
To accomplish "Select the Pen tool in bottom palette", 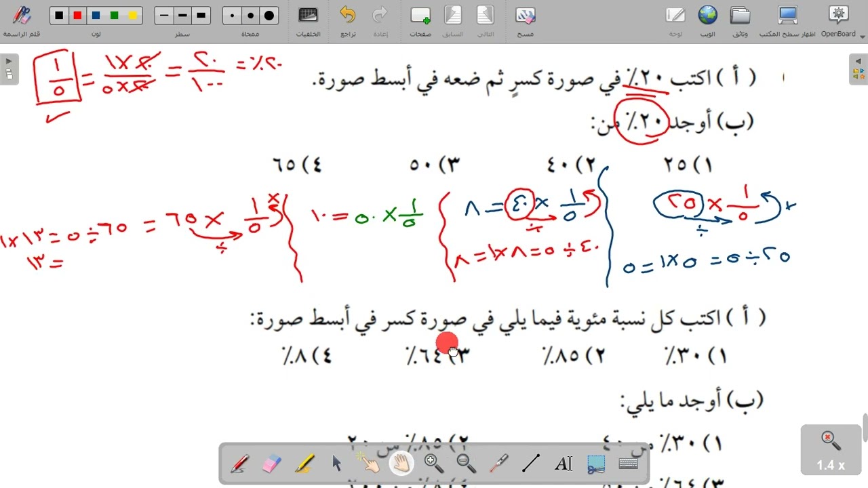I will pyautogui.click(x=239, y=464).
